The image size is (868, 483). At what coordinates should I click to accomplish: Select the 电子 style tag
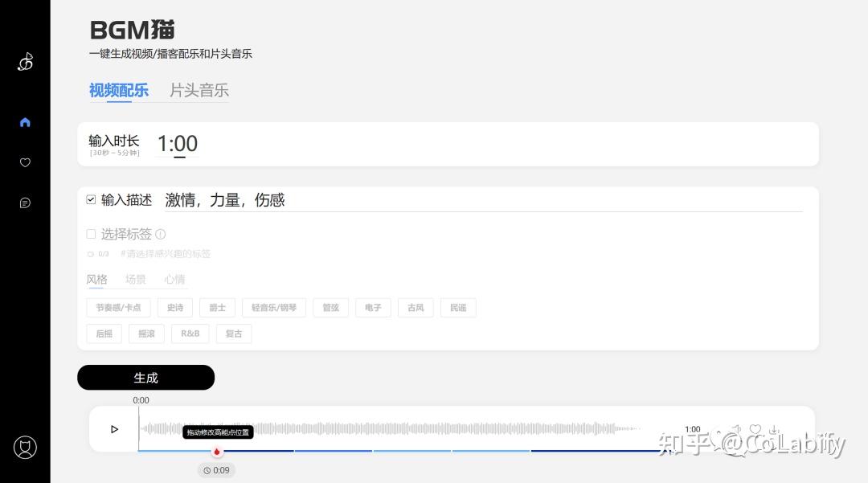pyautogui.click(x=373, y=307)
